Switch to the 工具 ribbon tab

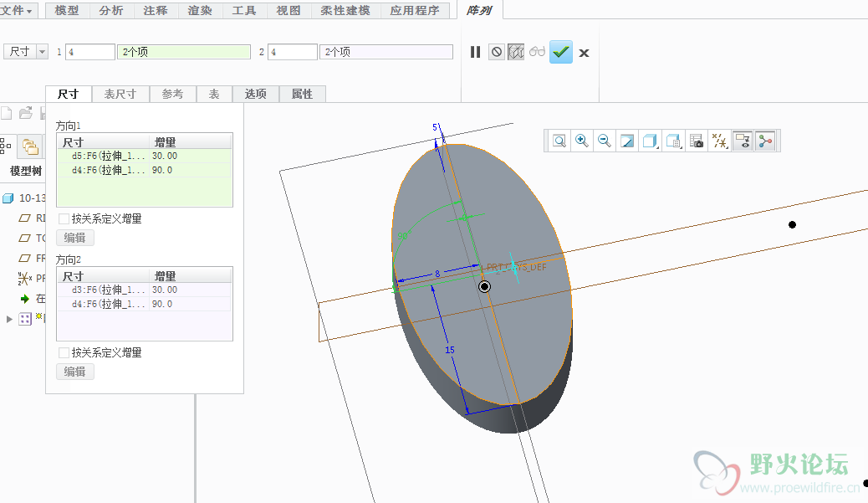pyautogui.click(x=244, y=10)
